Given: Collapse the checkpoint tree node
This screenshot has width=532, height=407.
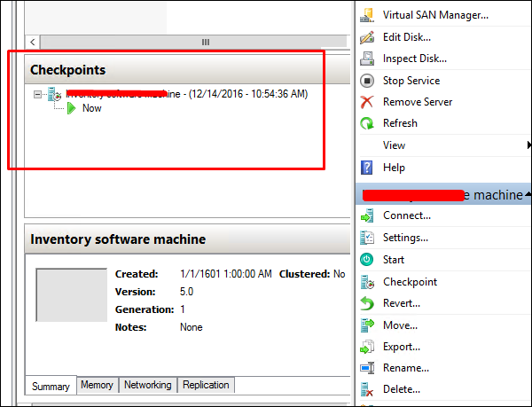Looking at the screenshot, I should 37,94.
